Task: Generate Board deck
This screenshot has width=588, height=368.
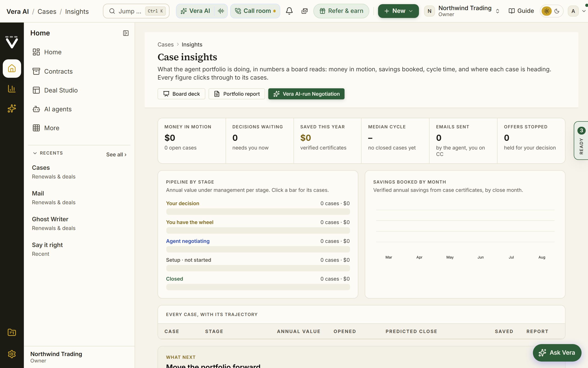Action: click(x=181, y=94)
